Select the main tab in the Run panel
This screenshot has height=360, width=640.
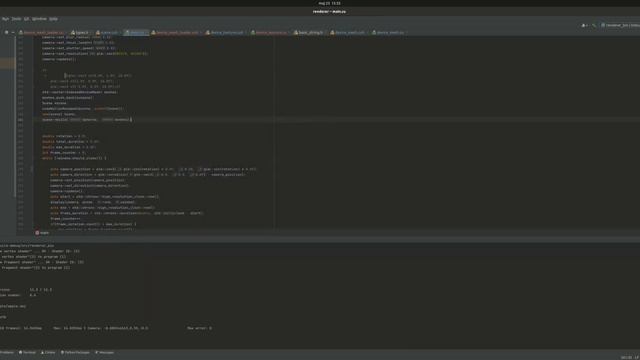42,233
